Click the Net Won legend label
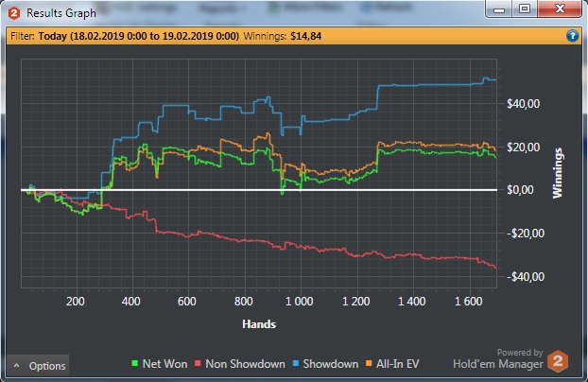 click(164, 364)
